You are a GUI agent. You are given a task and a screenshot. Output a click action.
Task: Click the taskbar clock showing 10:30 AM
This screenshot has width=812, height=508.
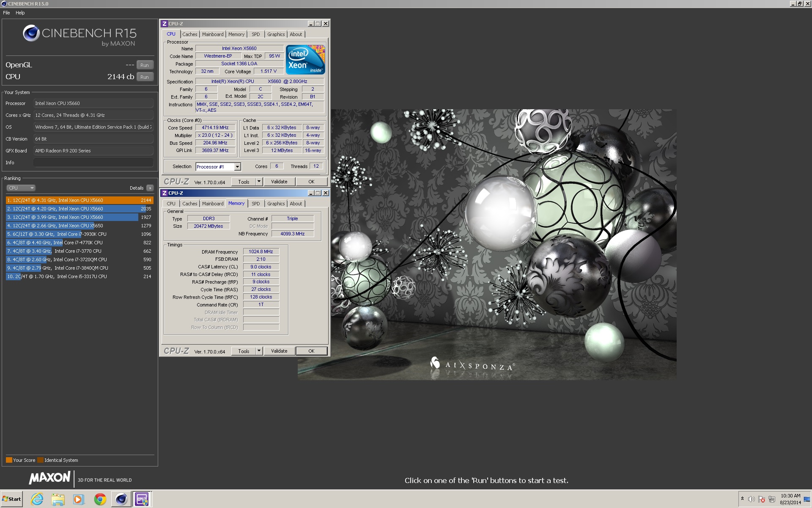790,499
